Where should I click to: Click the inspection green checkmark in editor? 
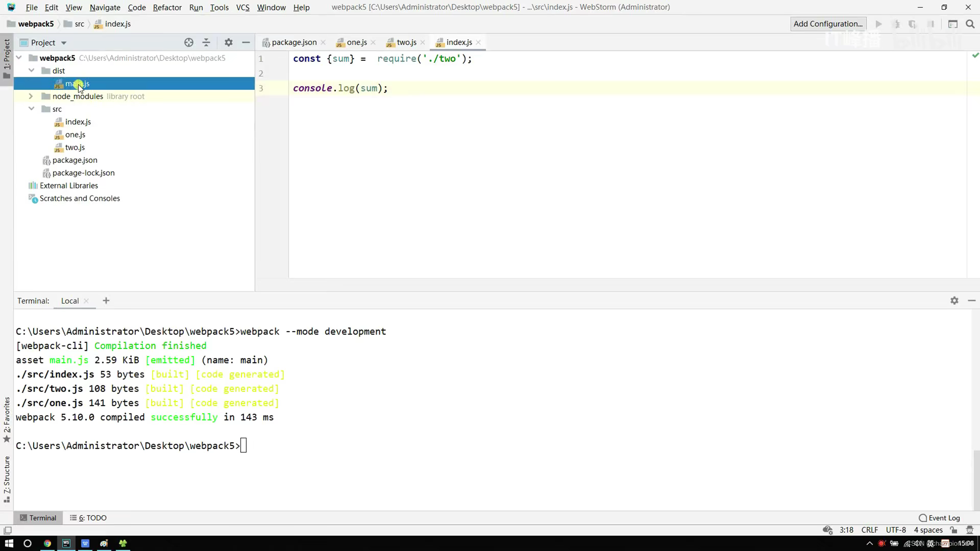(x=975, y=55)
